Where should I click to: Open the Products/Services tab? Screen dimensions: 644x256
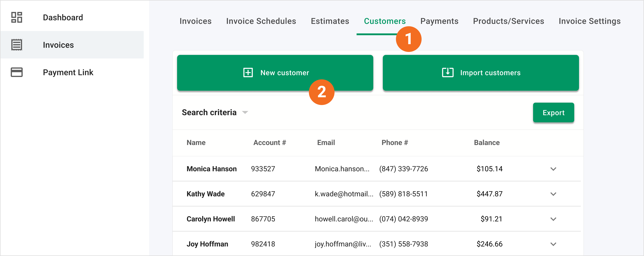tap(508, 21)
